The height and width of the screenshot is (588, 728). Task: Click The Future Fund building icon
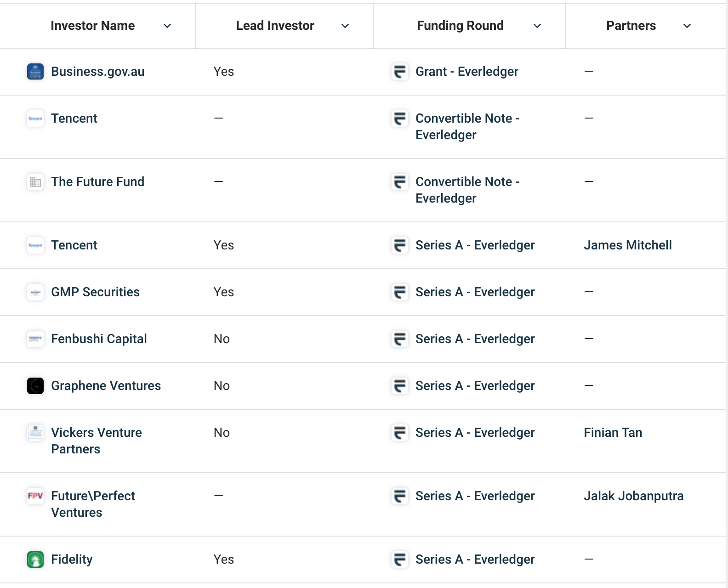point(35,182)
